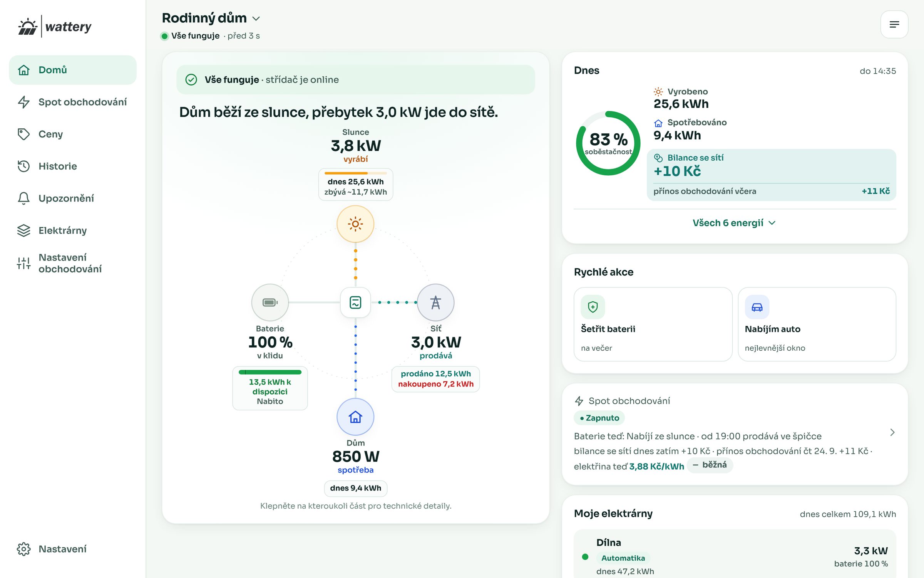Activate the Nabíjím auto quick action
924x578 pixels.
(x=817, y=324)
